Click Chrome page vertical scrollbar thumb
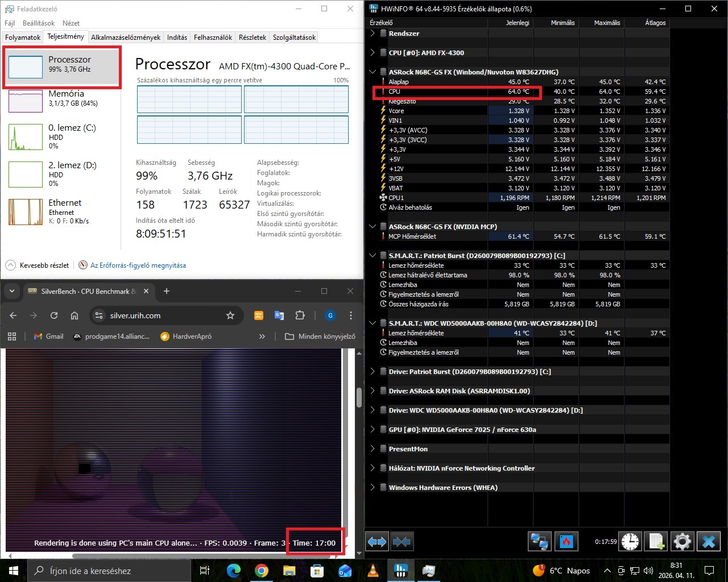Screen dimensions: 728x582 [x=359, y=397]
